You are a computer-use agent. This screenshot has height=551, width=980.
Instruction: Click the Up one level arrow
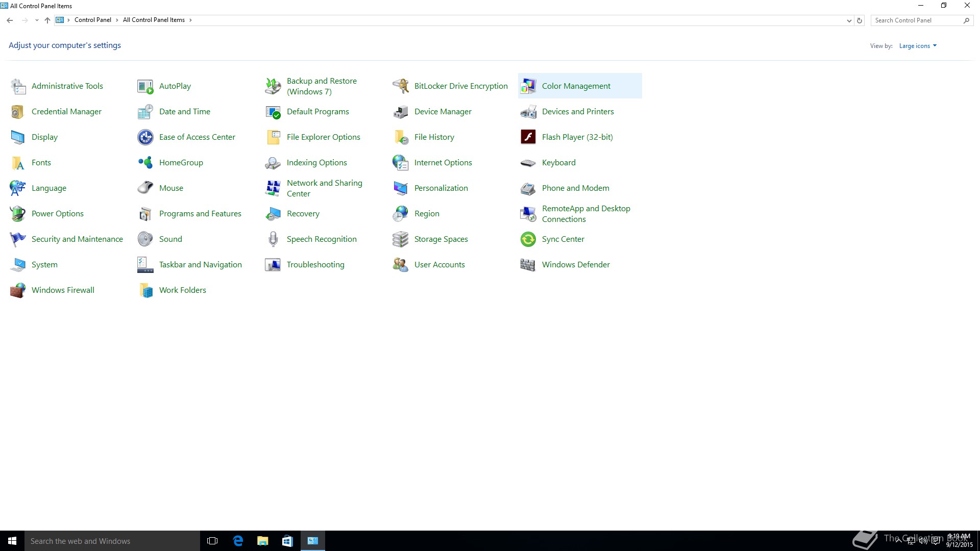point(47,20)
